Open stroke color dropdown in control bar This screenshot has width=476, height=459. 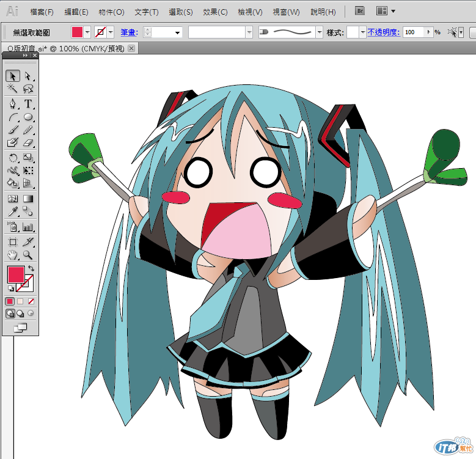pos(111,32)
